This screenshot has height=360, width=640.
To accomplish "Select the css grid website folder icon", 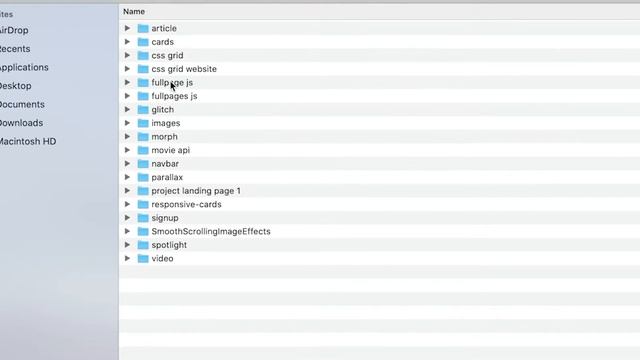I will 143,69.
